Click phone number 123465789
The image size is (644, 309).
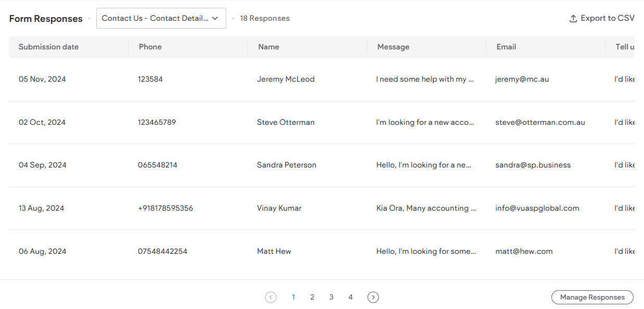157,122
